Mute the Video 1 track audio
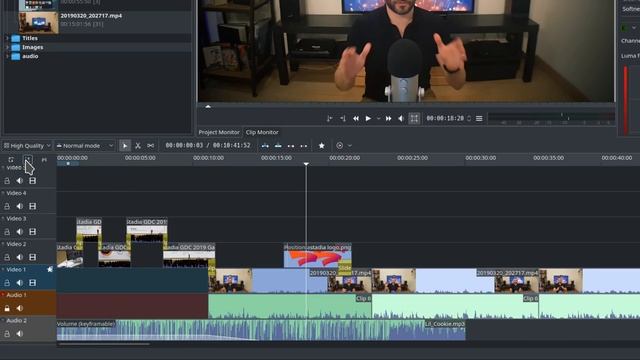Image resolution: width=640 pixels, height=360 pixels. click(20, 282)
